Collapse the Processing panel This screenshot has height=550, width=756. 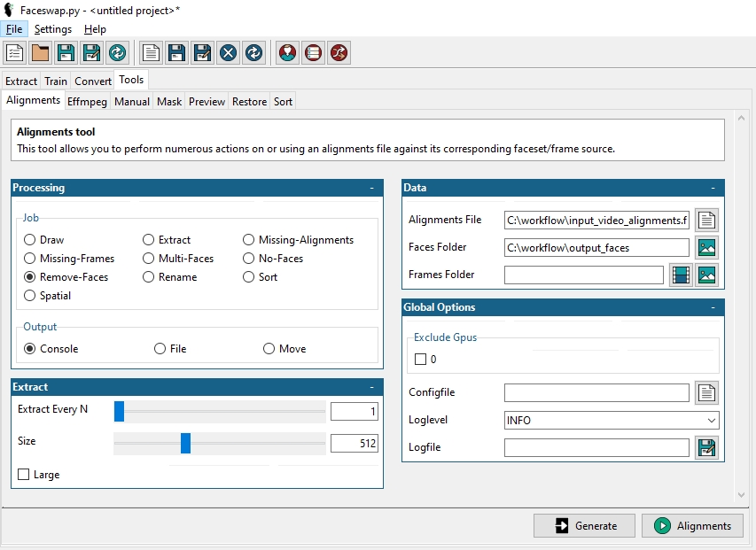371,188
